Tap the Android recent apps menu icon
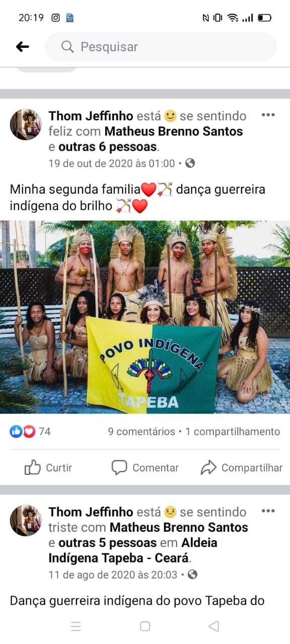This screenshot has height=644, width=290. [76, 626]
